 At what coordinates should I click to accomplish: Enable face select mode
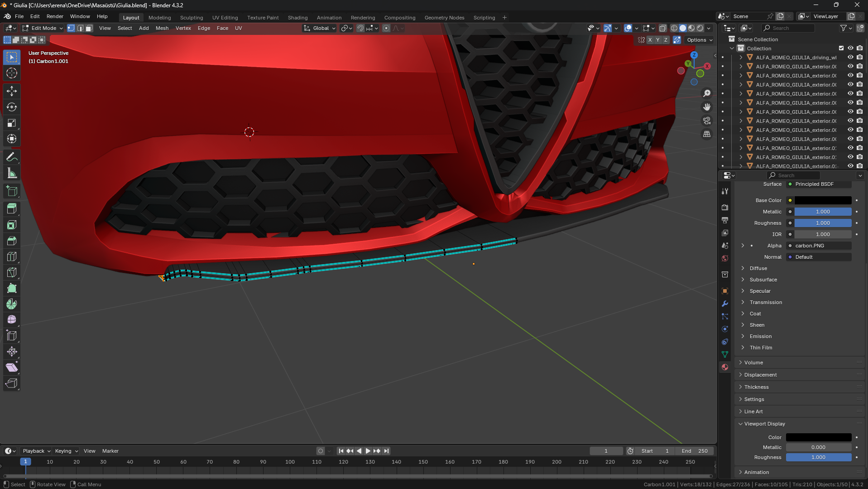pyautogui.click(x=89, y=28)
